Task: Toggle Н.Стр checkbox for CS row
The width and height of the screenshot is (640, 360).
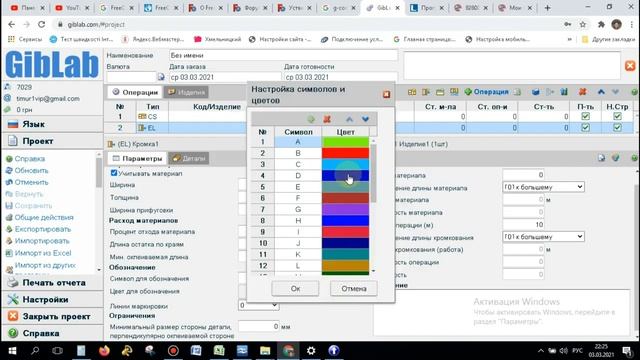Action: click(x=617, y=116)
